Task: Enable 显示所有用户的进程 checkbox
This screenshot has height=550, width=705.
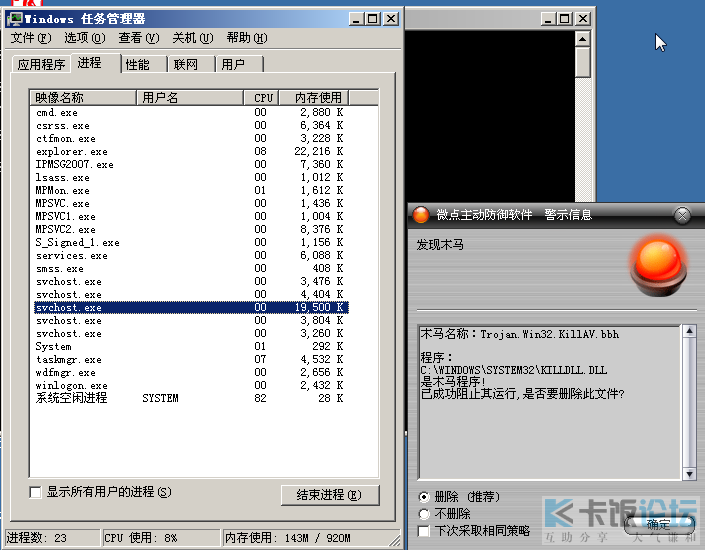Action: coord(35,492)
